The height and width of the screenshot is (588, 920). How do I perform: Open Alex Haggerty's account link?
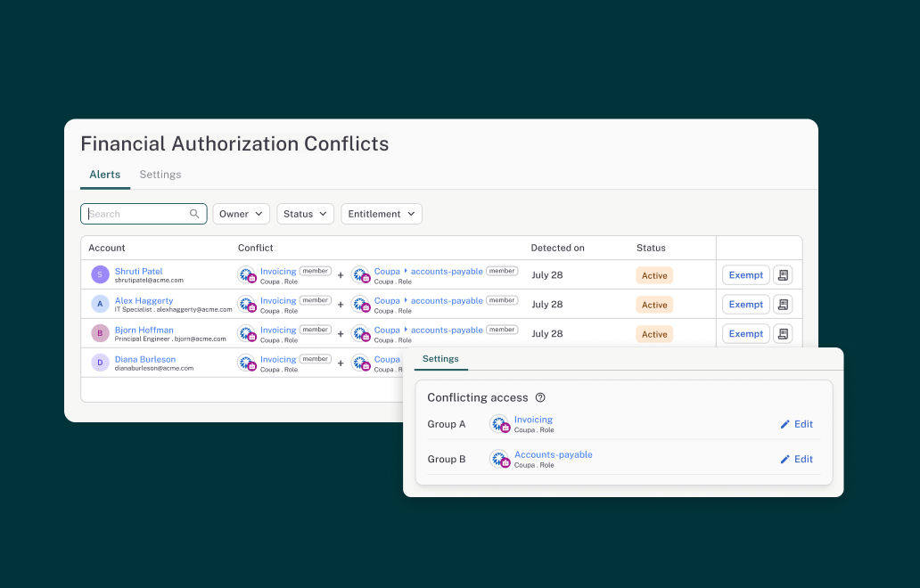144,301
